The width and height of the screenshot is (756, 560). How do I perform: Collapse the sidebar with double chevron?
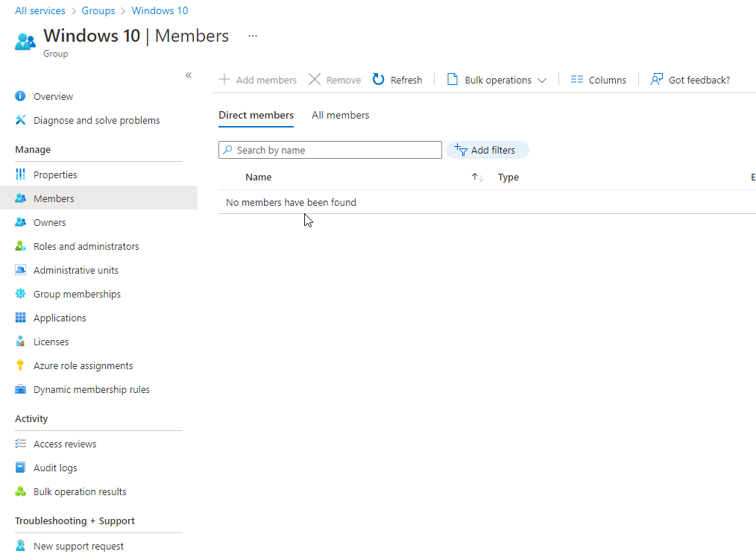point(189,75)
